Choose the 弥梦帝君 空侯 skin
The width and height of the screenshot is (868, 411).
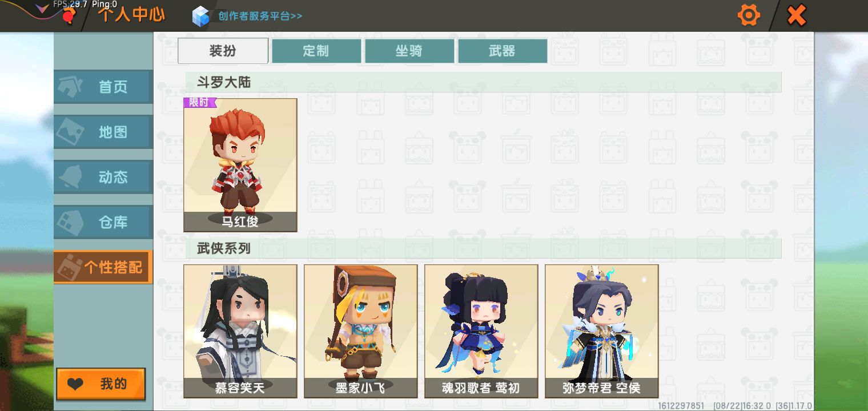click(x=602, y=331)
